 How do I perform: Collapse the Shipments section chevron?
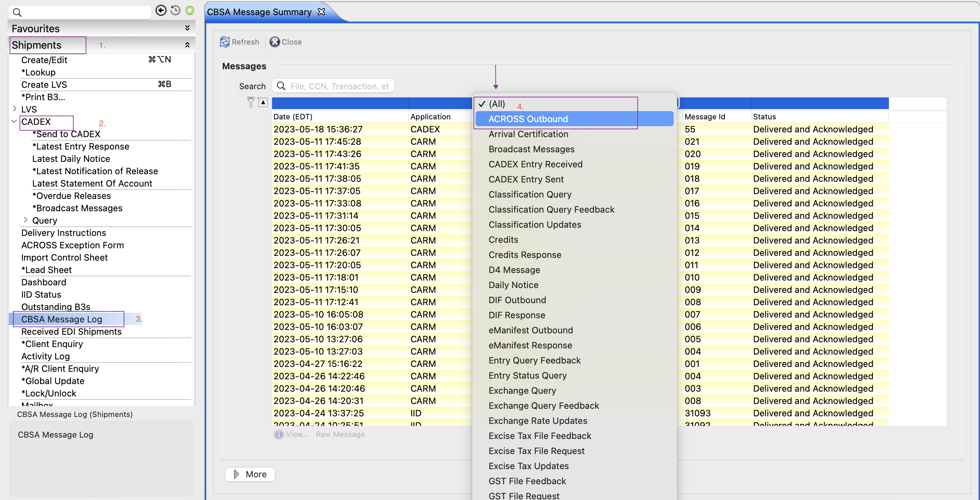(x=187, y=45)
